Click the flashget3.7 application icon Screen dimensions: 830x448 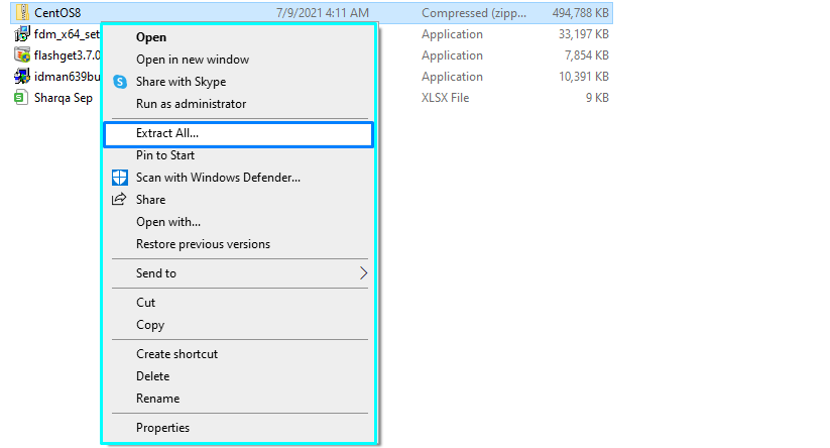click(x=22, y=55)
